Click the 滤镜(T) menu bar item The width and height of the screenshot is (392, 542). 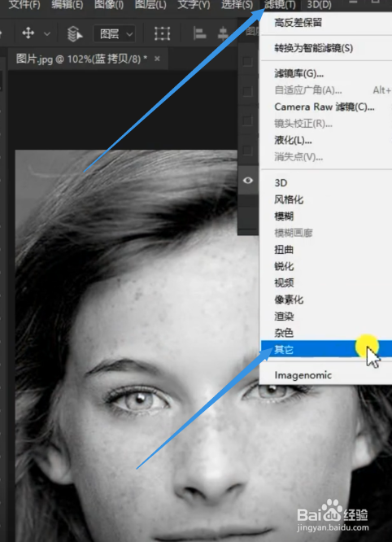280,5
